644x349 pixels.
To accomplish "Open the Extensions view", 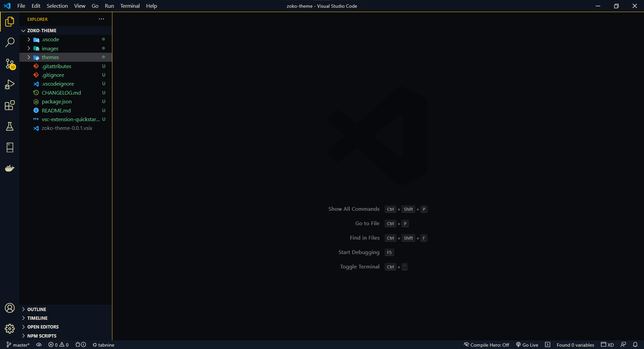I will [10, 105].
